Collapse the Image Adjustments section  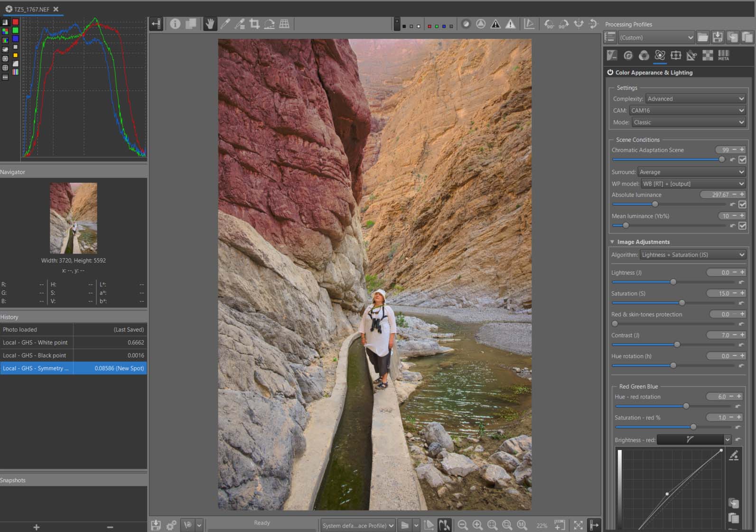coord(612,242)
